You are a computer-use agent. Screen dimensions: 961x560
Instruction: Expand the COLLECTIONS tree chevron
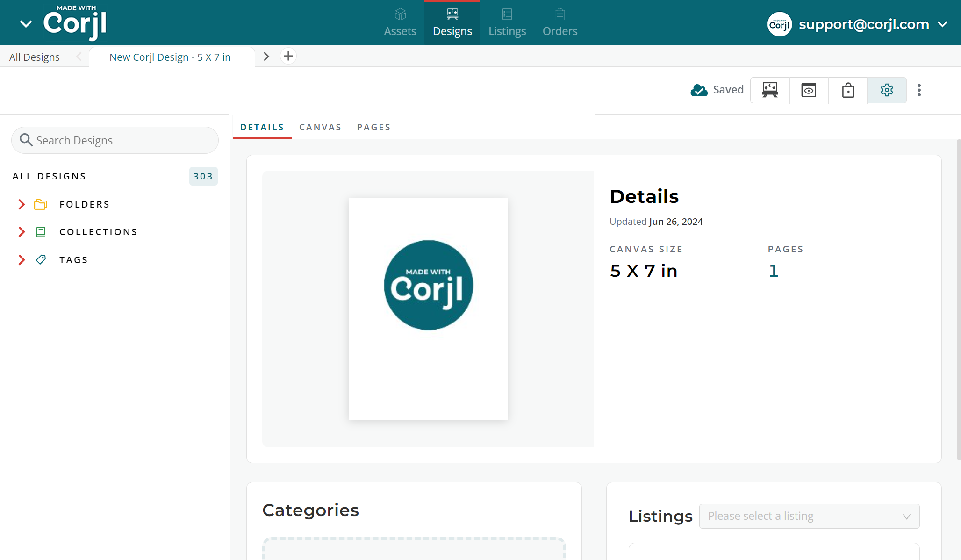pyautogui.click(x=22, y=232)
